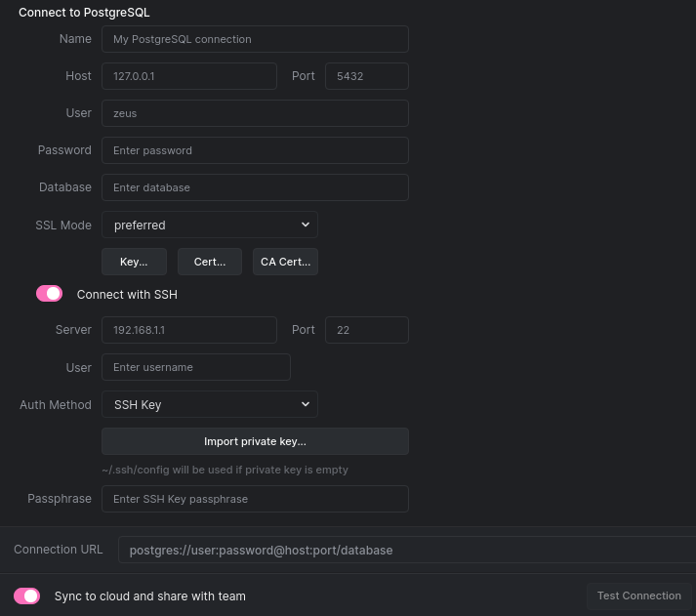Focus the SSH Key passphrase field
This screenshot has height=616, width=696.
click(255, 499)
